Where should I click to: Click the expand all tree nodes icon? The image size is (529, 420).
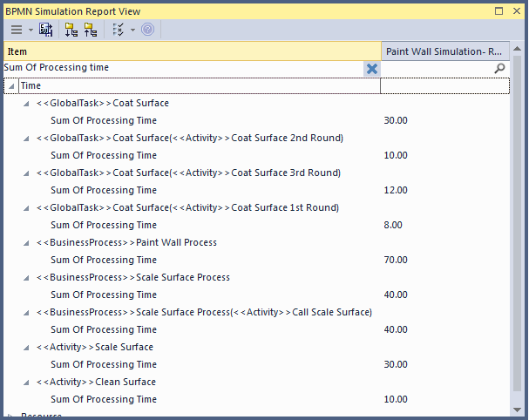click(71, 30)
